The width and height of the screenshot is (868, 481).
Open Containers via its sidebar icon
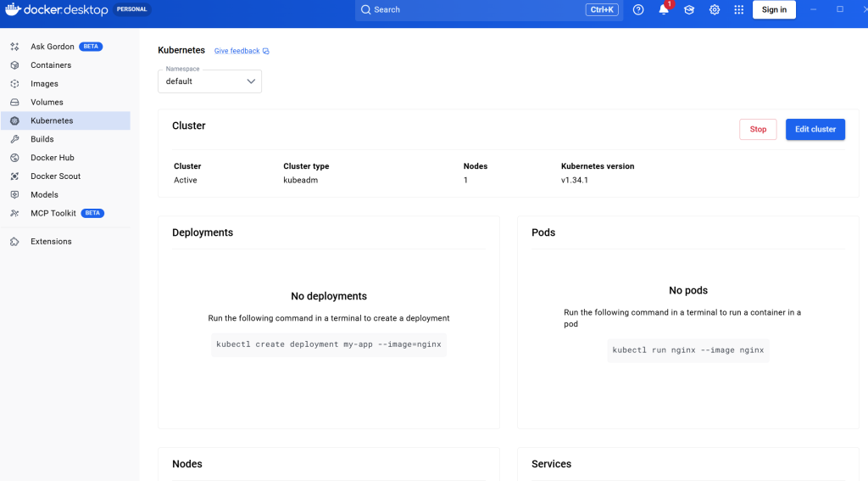click(x=14, y=65)
